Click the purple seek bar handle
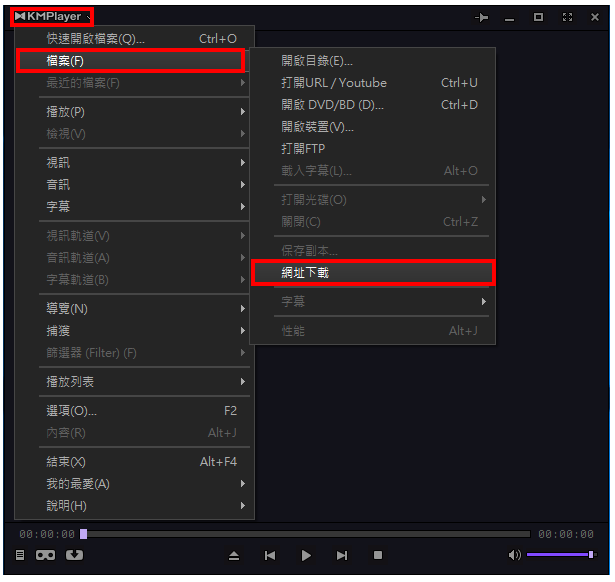Image resolution: width=615 pixels, height=582 pixels. coord(84,534)
